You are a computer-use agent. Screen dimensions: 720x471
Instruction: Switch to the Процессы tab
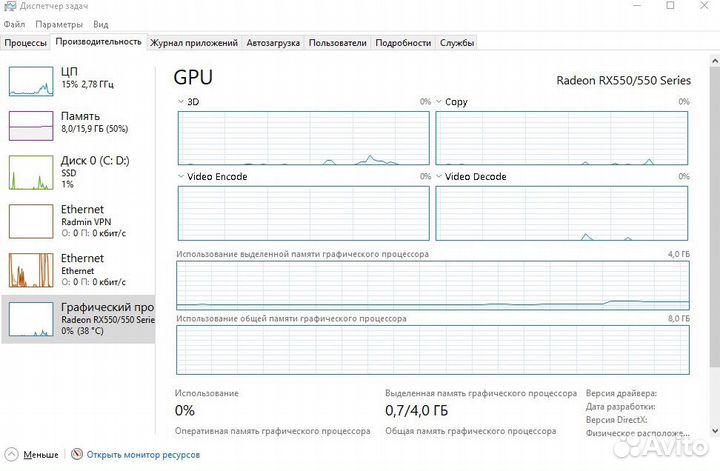[25, 43]
